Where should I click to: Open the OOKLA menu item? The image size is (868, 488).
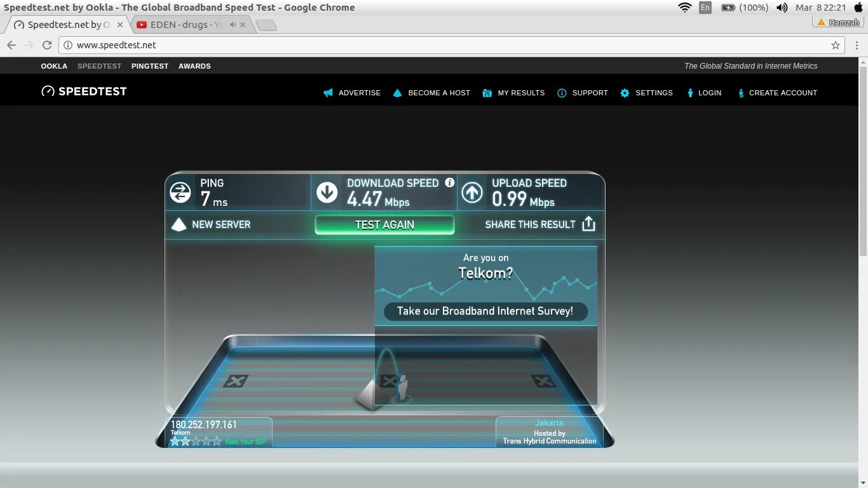click(54, 66)
